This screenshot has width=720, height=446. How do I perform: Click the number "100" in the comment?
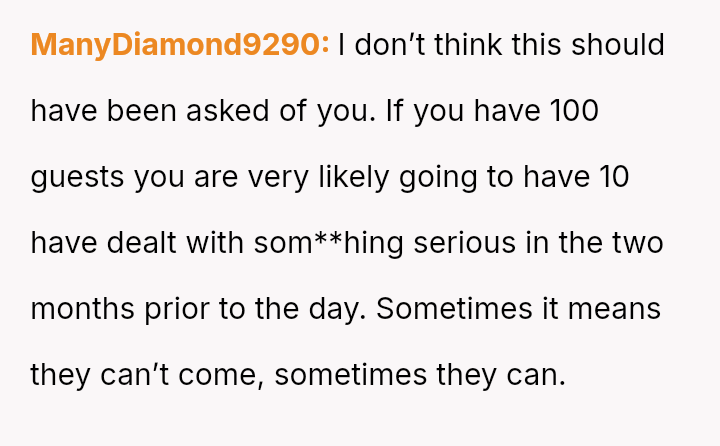[572, 111]
